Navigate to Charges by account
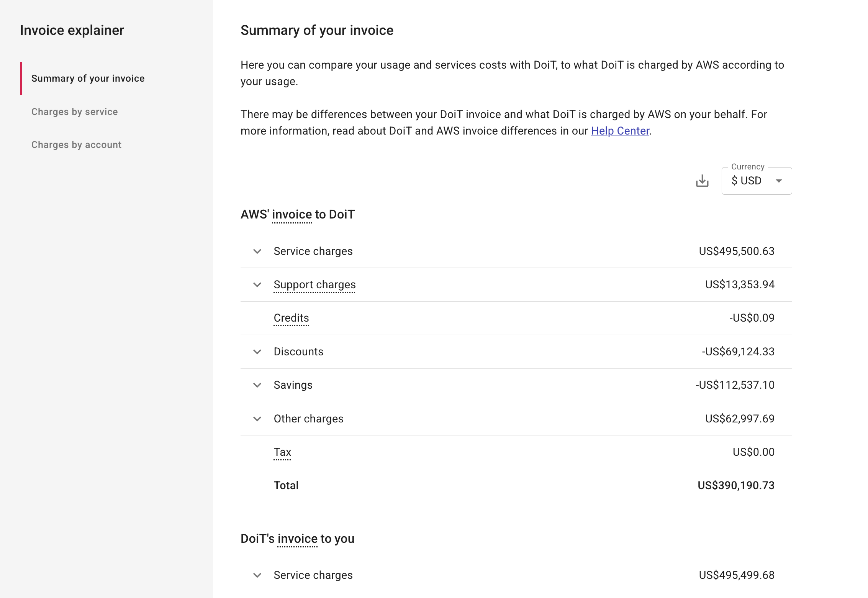 76,145
